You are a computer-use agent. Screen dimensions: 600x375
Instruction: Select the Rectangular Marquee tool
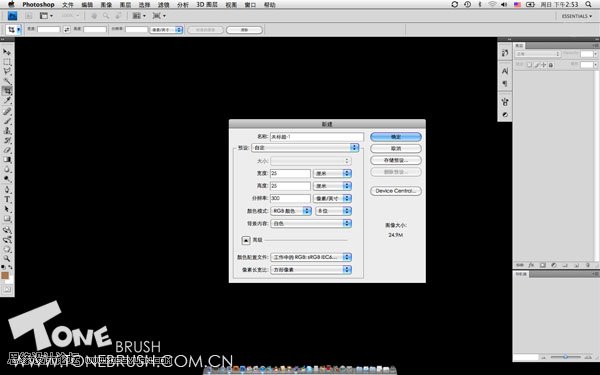7,62
